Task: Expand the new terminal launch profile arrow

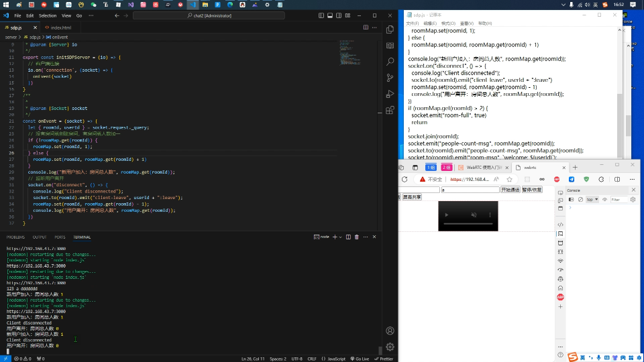Action: [341, 237]
